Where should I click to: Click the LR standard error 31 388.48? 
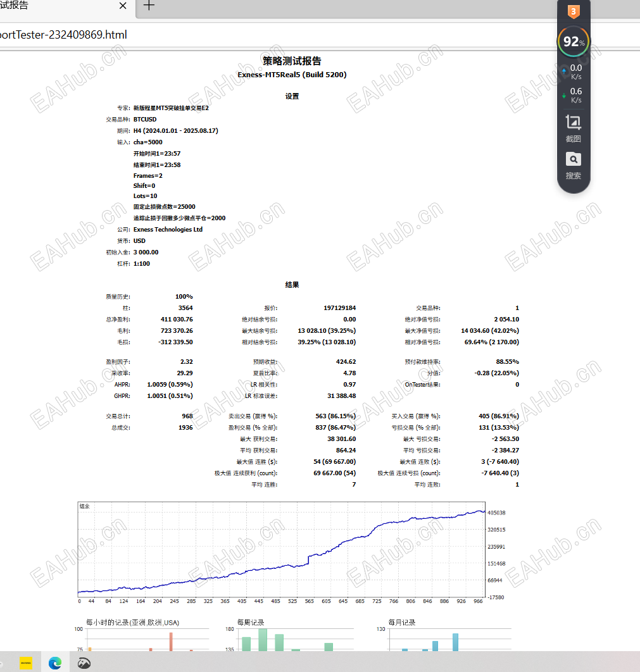tap(342, 396)
